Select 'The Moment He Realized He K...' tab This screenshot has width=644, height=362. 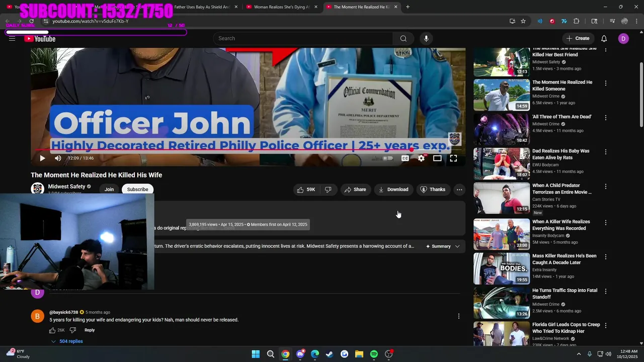pos(361,7)
